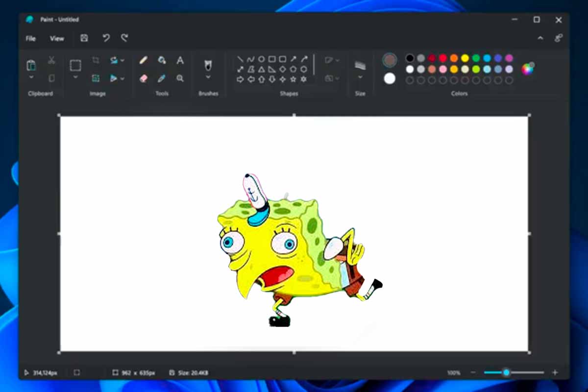Open the File menu

pyautogui.click(x=30, y=38)
